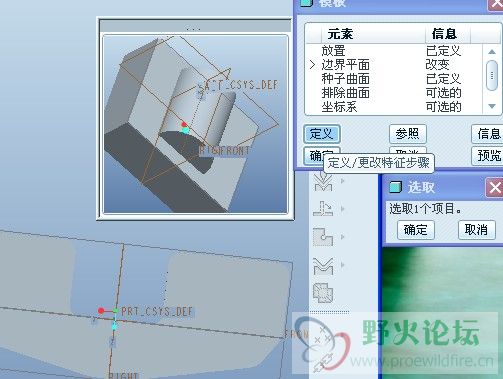Click the V-shaped die form tool icon
This screenshot has height=379, width=503.
point(323,266)
